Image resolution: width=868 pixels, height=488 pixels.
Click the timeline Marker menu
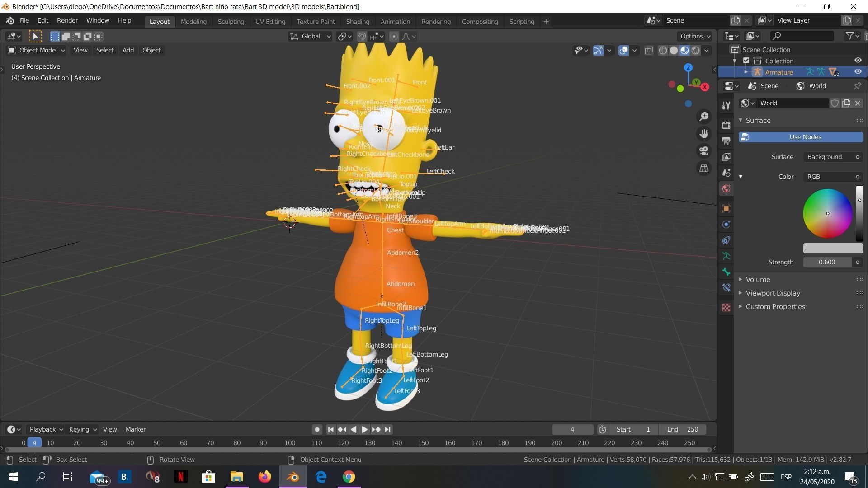coord(135,429)
